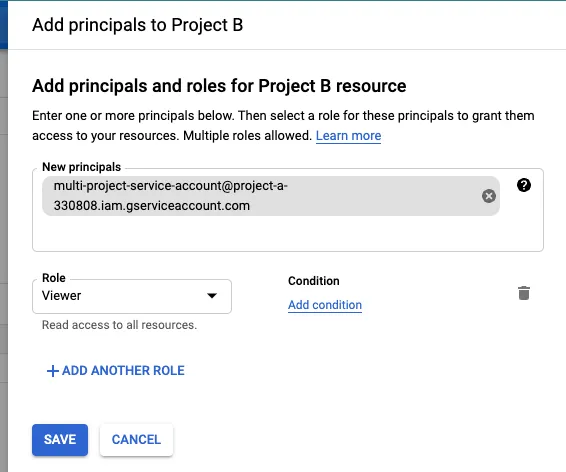Click the dimmed background strip beside the panel
Screen dimensions: 566x472
[x=4, y=253]
